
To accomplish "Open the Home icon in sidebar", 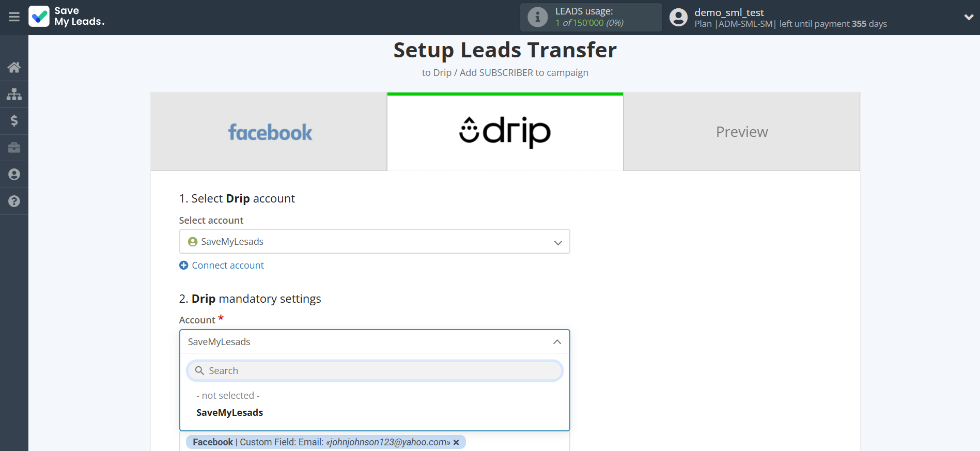I will (14, 67).
